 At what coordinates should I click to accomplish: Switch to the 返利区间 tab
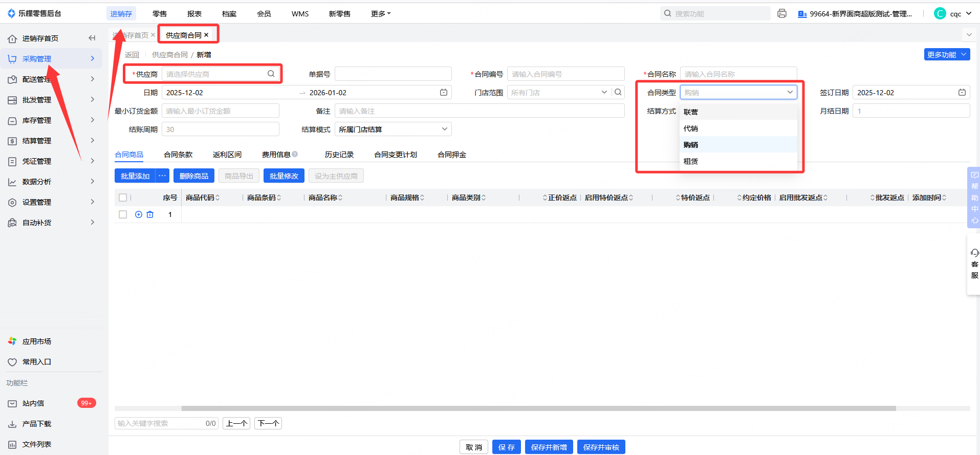point(227,155)
